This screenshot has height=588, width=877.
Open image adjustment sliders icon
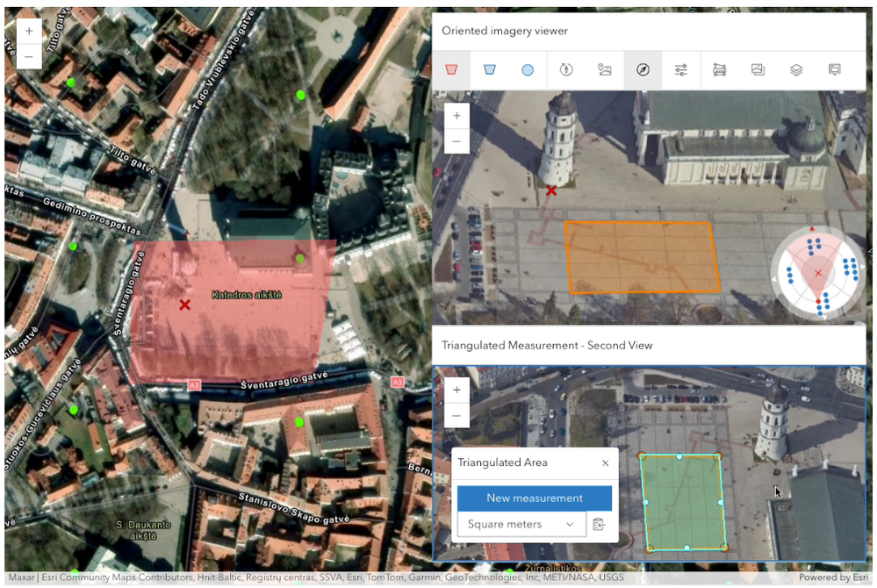click(x=680, y=70)
